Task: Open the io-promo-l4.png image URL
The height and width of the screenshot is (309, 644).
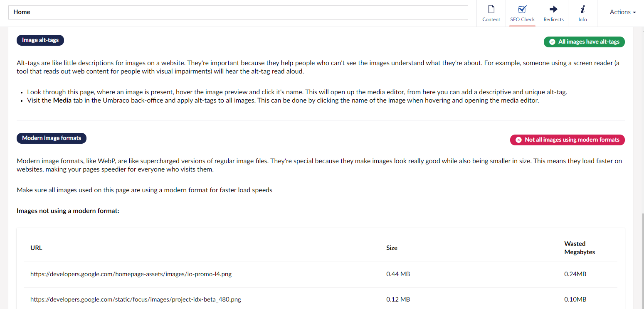Action: pos(131,274)
